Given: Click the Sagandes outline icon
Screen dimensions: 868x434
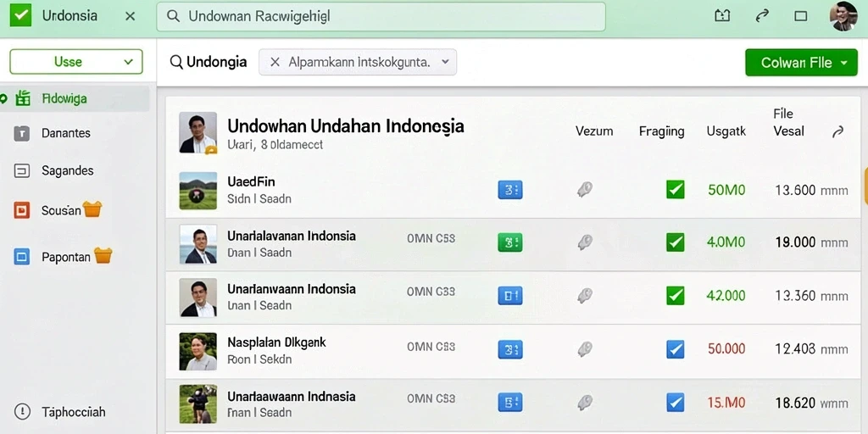Looking at the screenshot, I should [21, 171].
